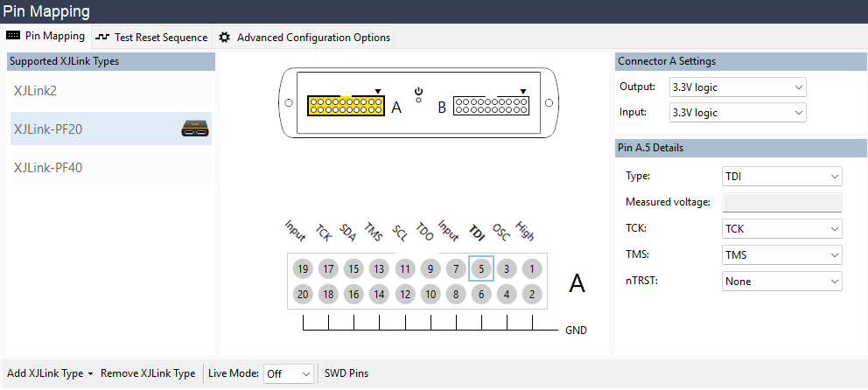The width and height of the screenshot is (868, 390).
Task: Click pin 5 in pin grid
Action: pyautogui.click(x=481, y=268)
